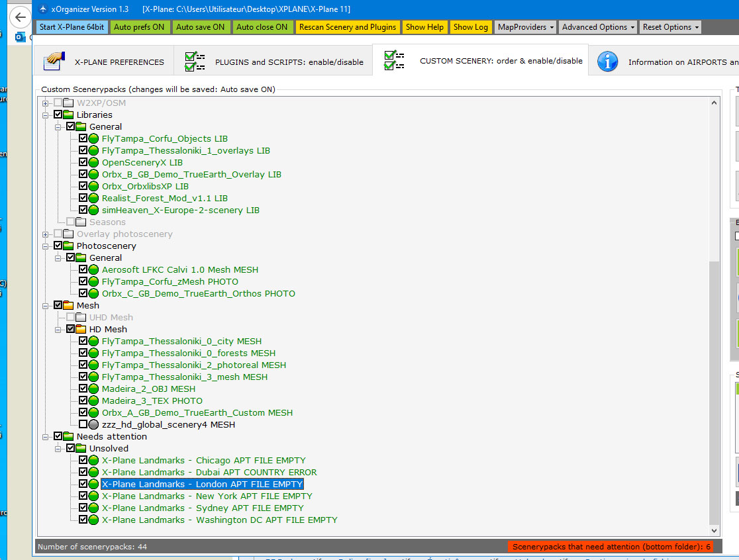This screenshot has width=739, height=560.
Task: Click green dot of Landmarks Sydney entry
Action: click(94, 508)
